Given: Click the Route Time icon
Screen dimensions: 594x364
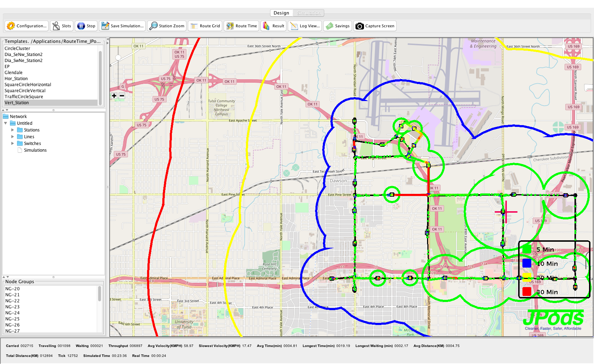Looking at the screenshot, I should (230, 26).
